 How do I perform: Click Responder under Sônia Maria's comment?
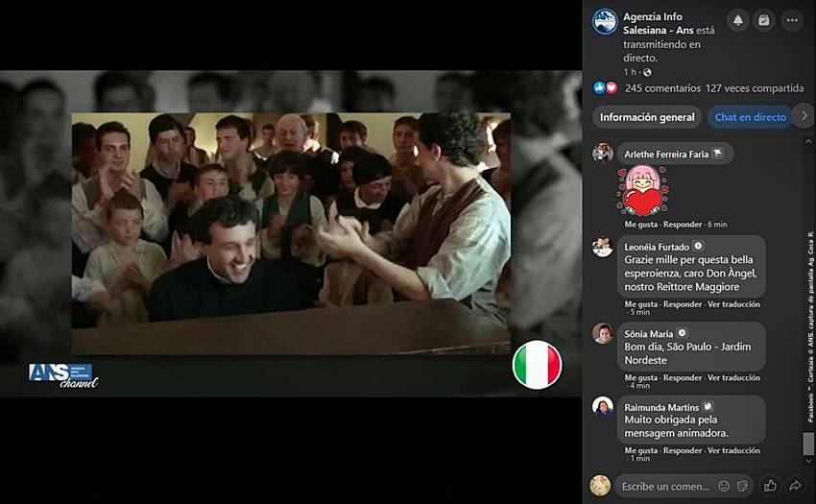pos(683,377)
